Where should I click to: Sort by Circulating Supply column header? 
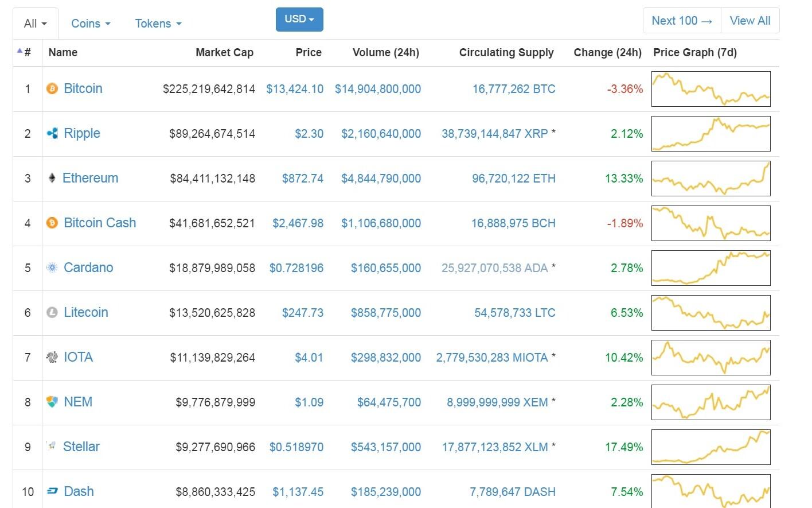506,52
